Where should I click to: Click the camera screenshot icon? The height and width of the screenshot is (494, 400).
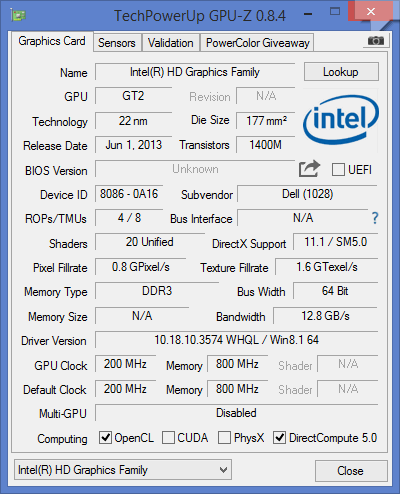pos(376,41)
